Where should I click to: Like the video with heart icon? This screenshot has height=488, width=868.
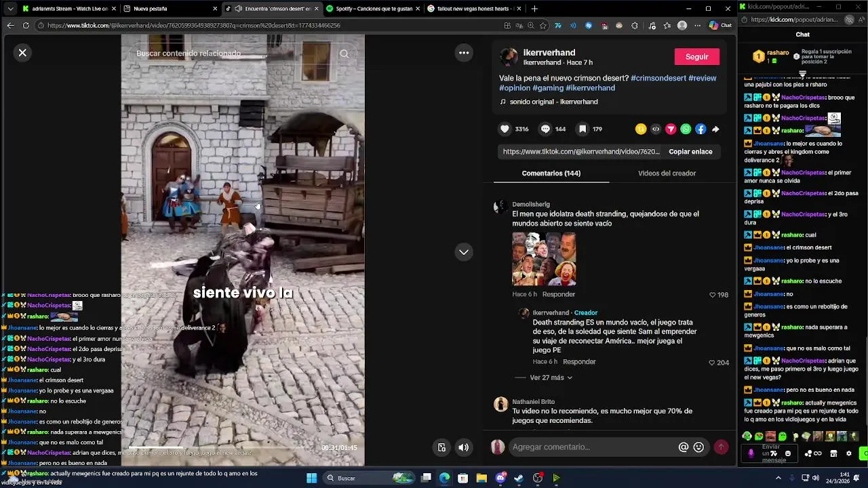coord(505,129)
